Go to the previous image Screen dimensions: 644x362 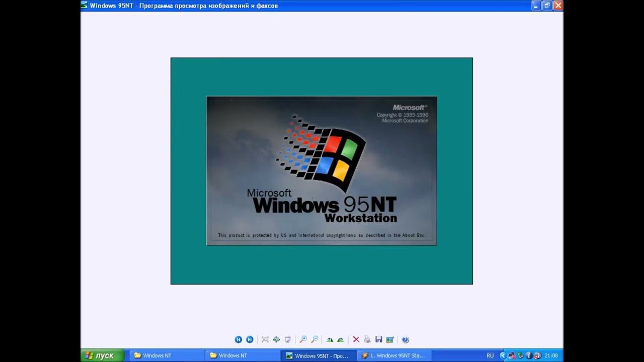coord(238,340)
